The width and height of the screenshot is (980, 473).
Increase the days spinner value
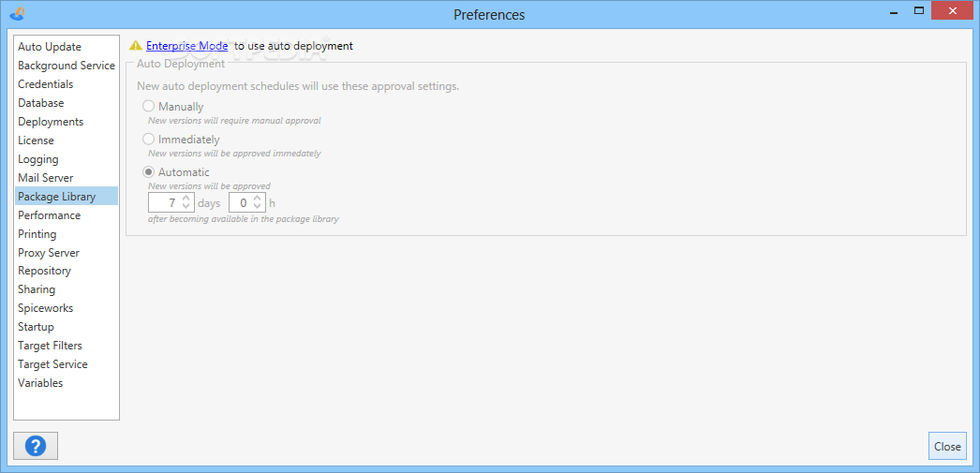pos(186,199)
